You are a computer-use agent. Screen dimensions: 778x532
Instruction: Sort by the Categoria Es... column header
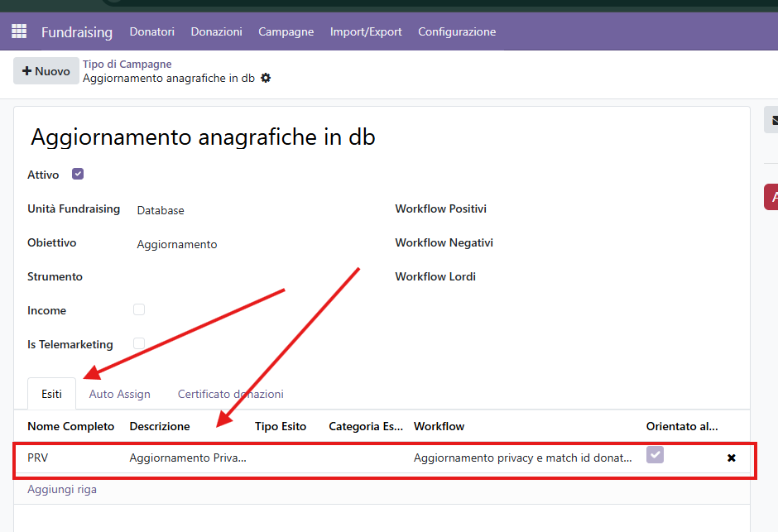pyautogui.click(x=366, y=426)
